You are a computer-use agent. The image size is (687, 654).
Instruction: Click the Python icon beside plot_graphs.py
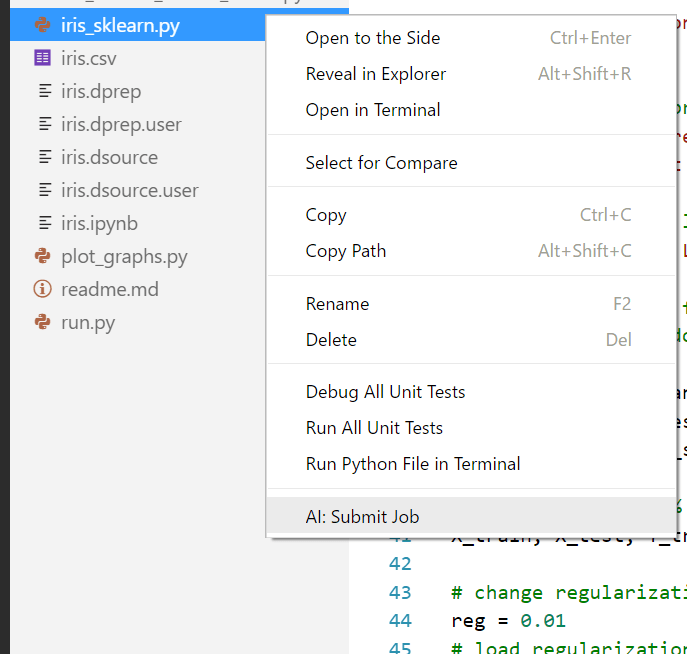coord(42,257)
